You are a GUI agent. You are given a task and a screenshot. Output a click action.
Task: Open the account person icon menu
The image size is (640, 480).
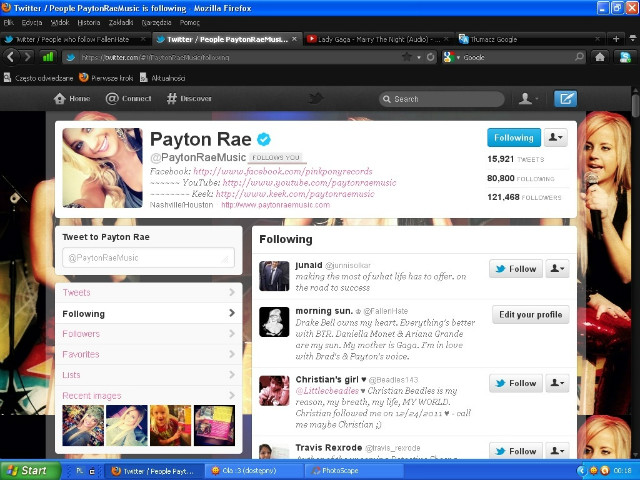click(x=528, y=98)
